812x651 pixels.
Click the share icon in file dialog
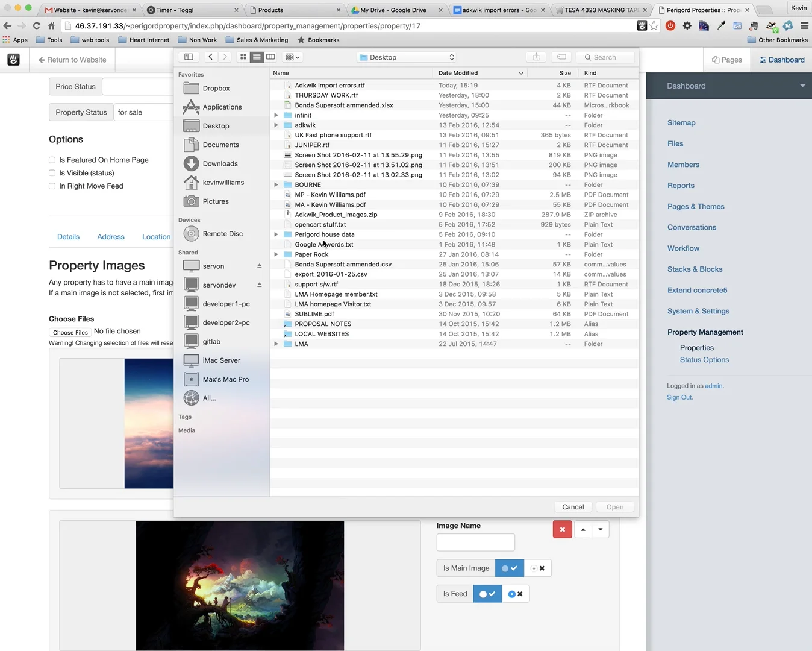536,57
